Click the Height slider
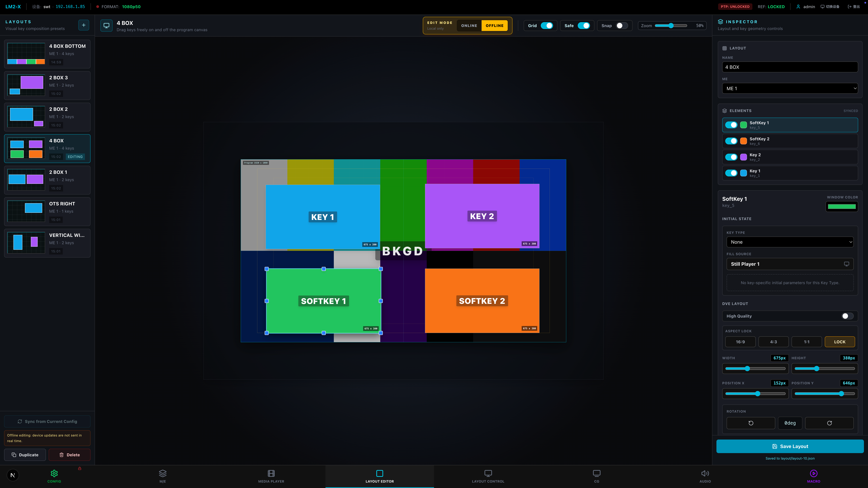Image resolution: width=868 pixels, height=488 pixels. coord(825,368)
